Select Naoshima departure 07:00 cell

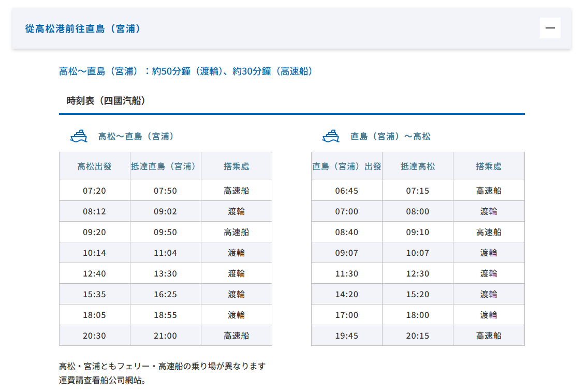[x=347, y=211]
